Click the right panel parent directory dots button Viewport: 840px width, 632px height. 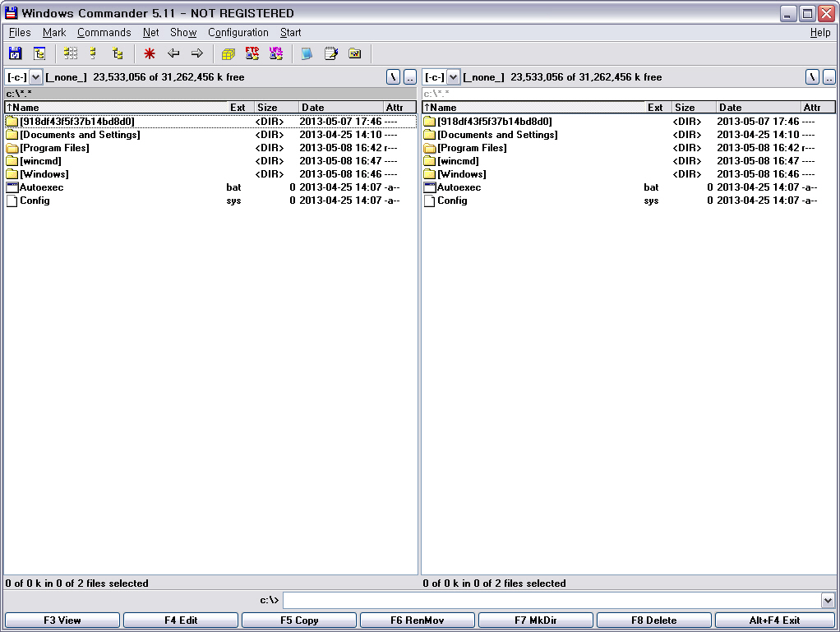coord(828,77)
